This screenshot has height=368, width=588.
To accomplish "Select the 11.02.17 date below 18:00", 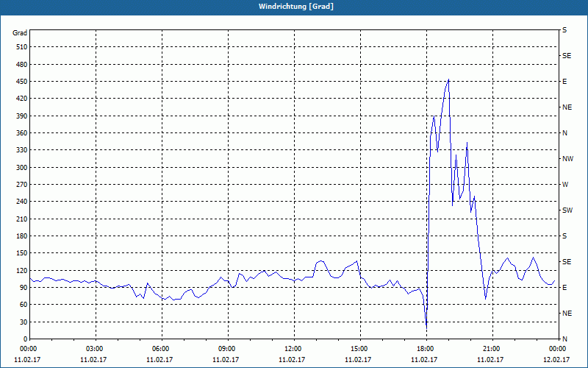I will 424,360.
